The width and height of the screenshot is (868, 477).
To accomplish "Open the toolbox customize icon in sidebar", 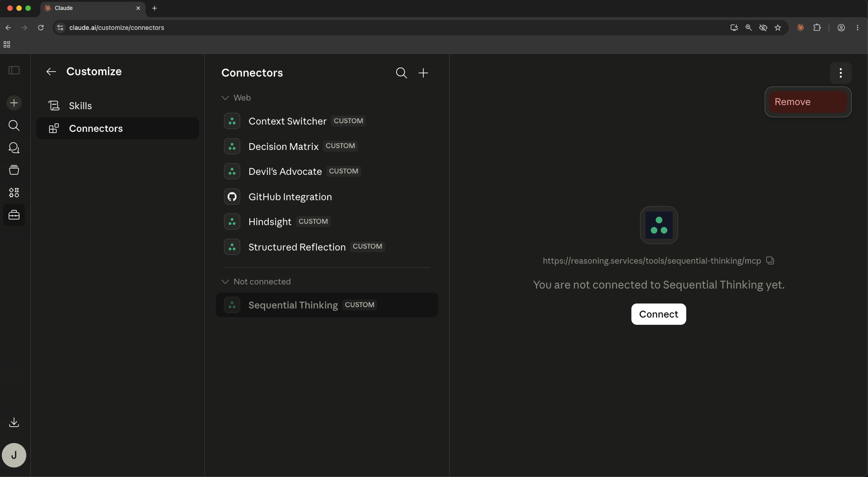I will pyautogui.click(x=14, y=215).
